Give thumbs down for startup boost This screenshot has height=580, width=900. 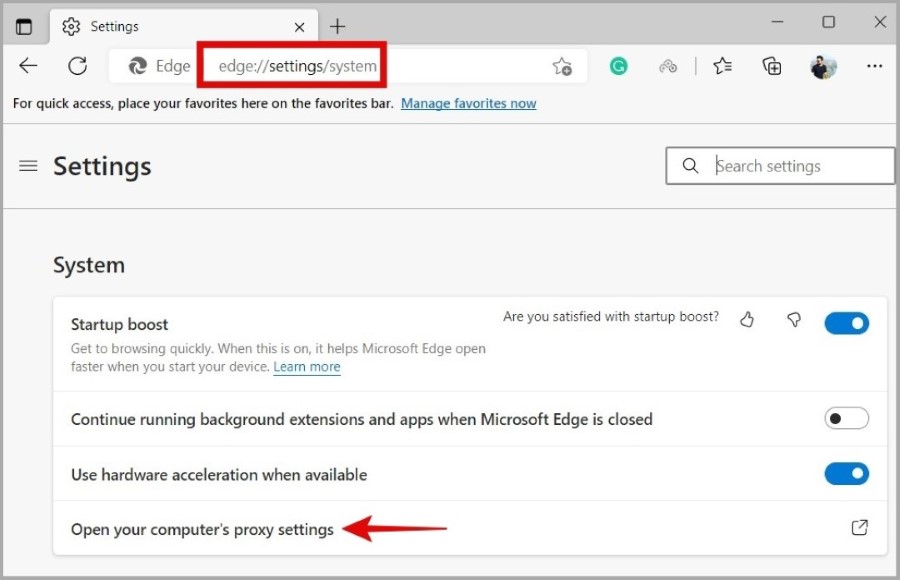tap(794, 319)
